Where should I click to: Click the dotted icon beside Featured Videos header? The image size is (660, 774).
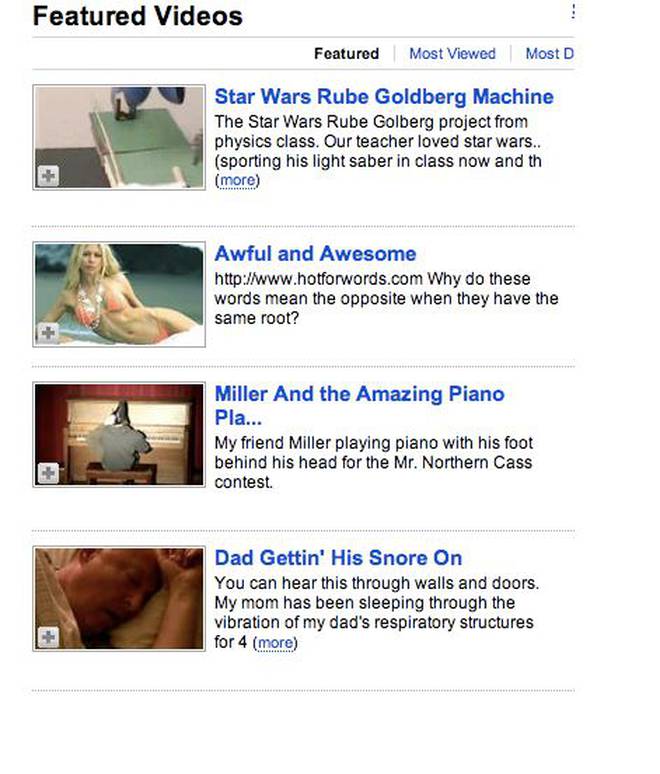coord(573,11)
